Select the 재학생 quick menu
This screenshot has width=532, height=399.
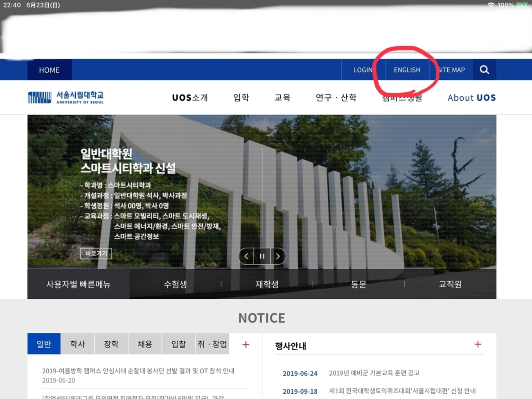click(267, 284)
